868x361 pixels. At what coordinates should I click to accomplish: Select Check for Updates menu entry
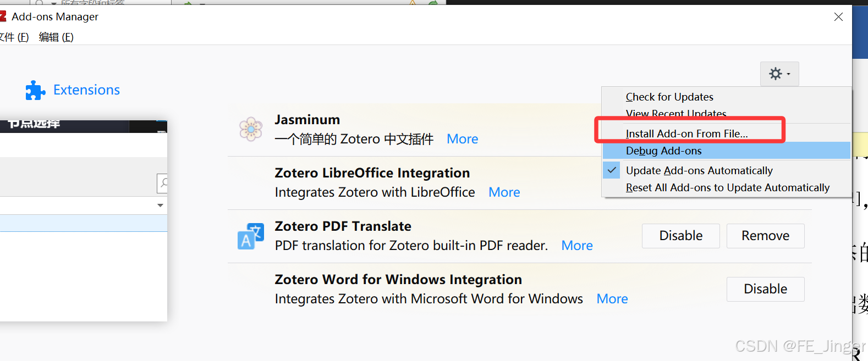[x=669, y=97]
